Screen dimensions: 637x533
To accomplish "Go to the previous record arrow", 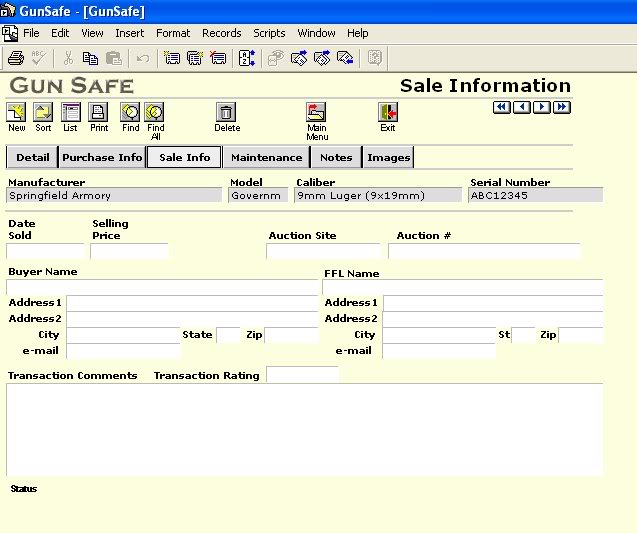I will point(522,107).
